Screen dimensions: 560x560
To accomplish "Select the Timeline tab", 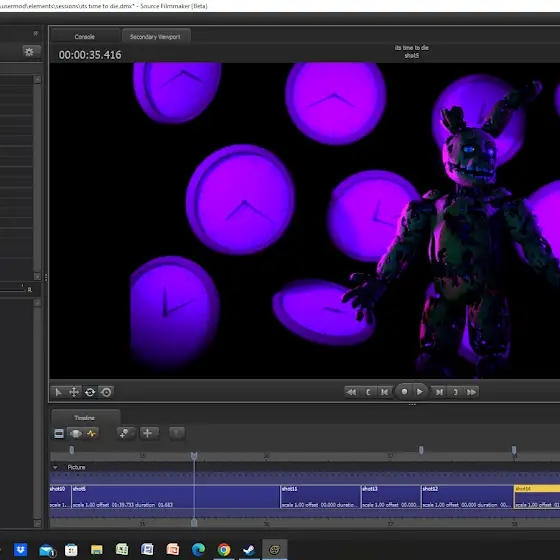I will 85,418.
